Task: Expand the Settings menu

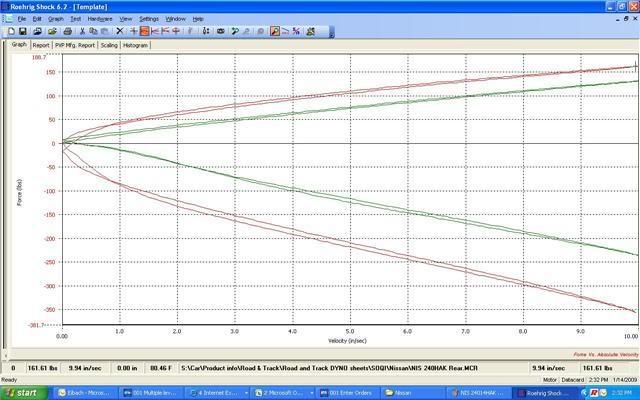Action: (x=149, y=19)
